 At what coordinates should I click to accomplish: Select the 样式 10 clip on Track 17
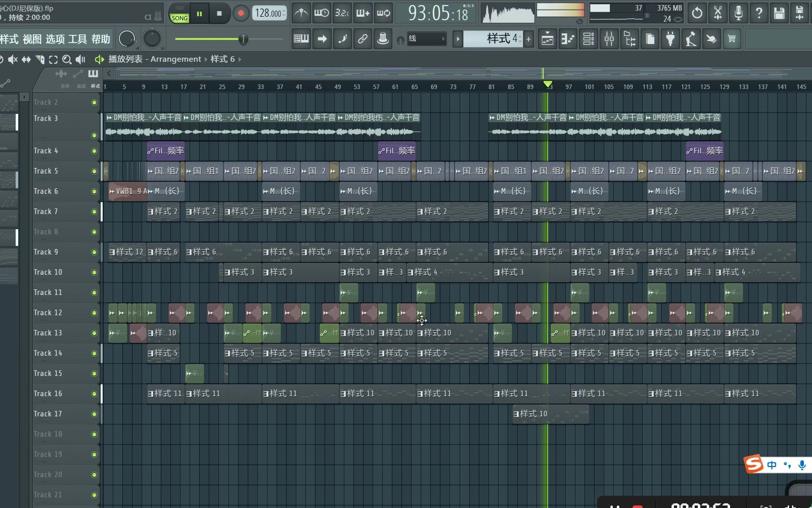pos(551,414)
